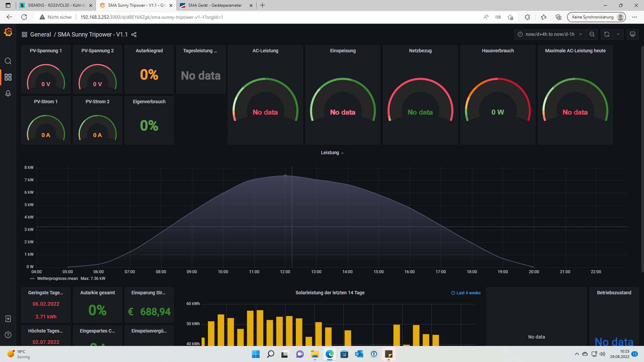Add page to favorites star icon
This screenshot has height=362, width=644.
click(x=511, y=17)
